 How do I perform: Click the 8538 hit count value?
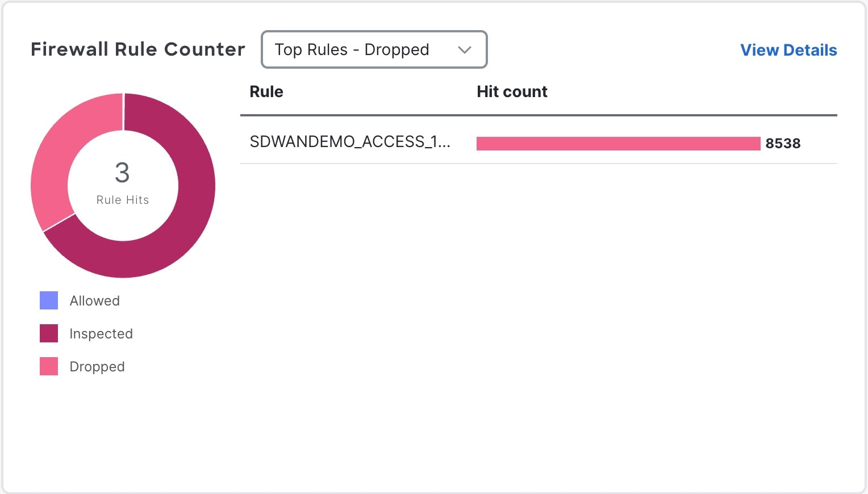(x=783, y=144)
